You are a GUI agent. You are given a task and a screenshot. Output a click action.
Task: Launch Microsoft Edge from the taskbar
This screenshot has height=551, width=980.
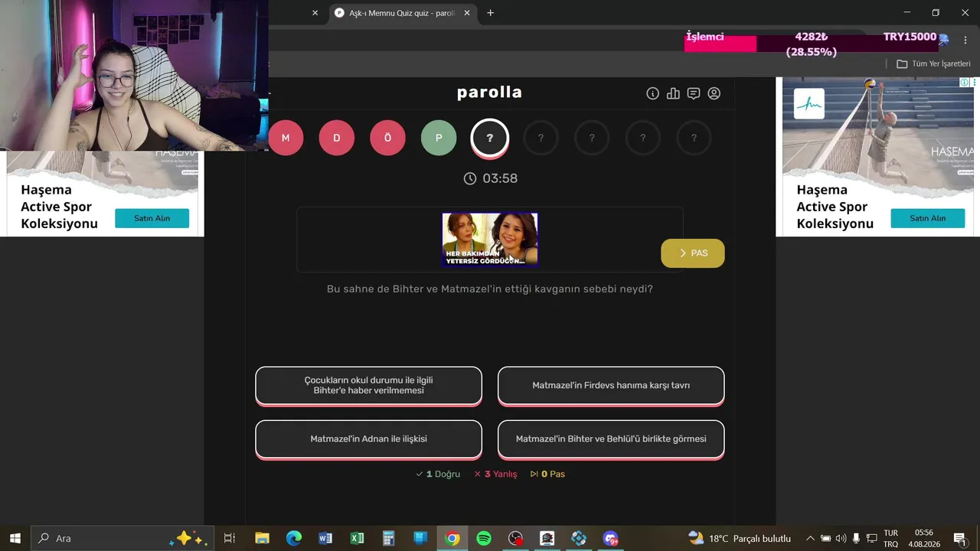[294, 538]
